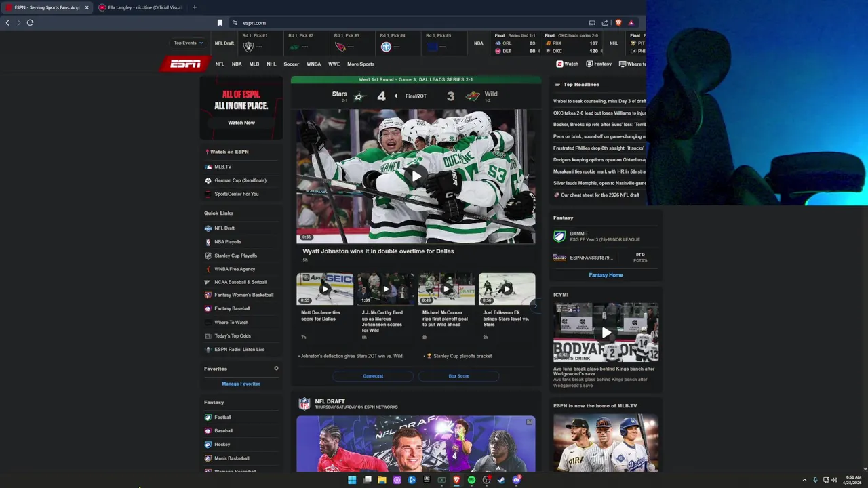The width and height of the screenshot is (868, 488).
Task: Open the Stanley Cup playoffs bracket link
Action: coord(462,356)
